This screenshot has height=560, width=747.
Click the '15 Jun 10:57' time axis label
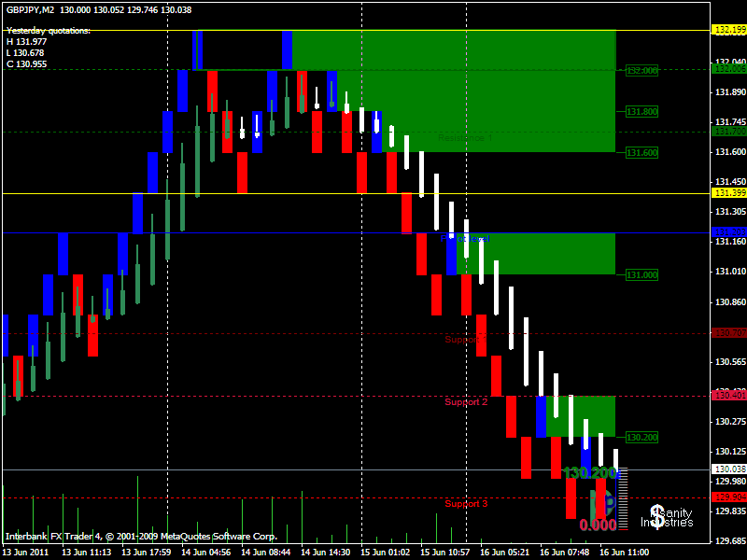click(x=445, y=553)
